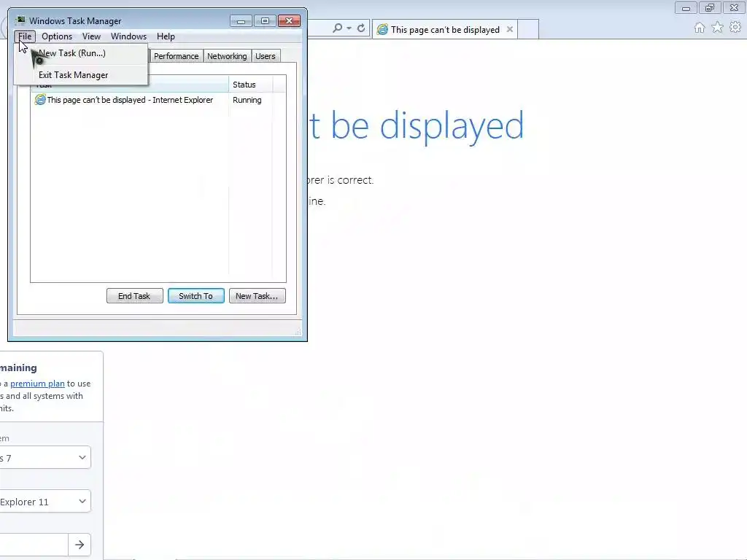This screenshot has width=747, height=560.
Task: Restore down the Internet Explorer window
Action: [710, 8]
